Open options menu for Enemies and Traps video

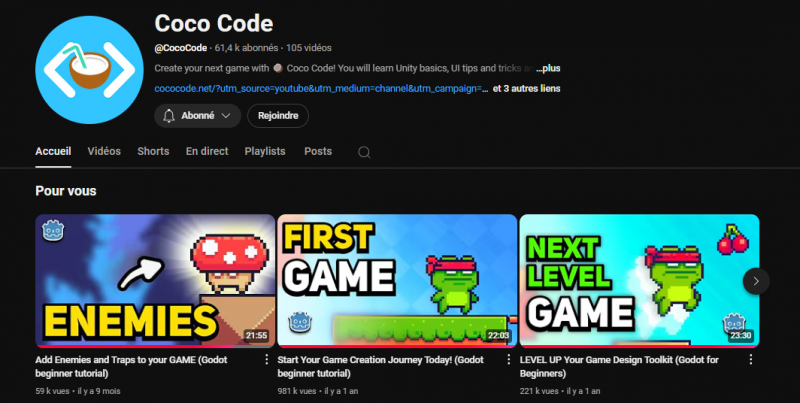pos(266,360)
